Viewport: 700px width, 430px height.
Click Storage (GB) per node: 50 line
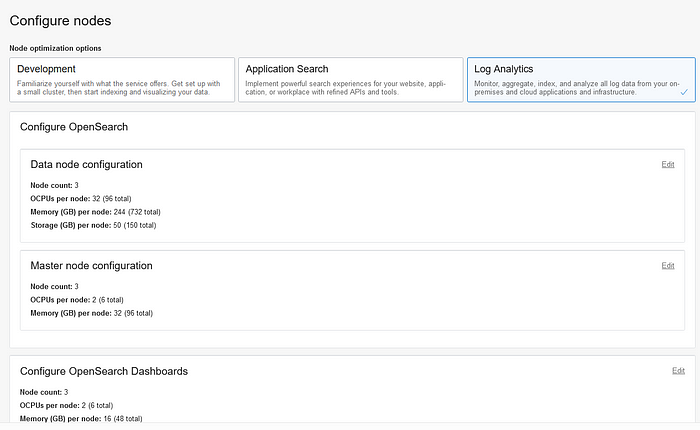pos(93,225)
